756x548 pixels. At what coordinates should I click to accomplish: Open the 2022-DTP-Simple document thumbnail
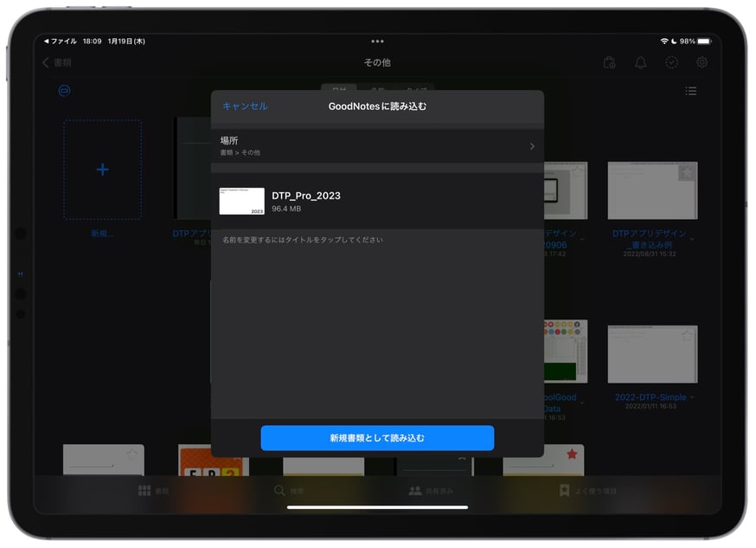[652, 354]
